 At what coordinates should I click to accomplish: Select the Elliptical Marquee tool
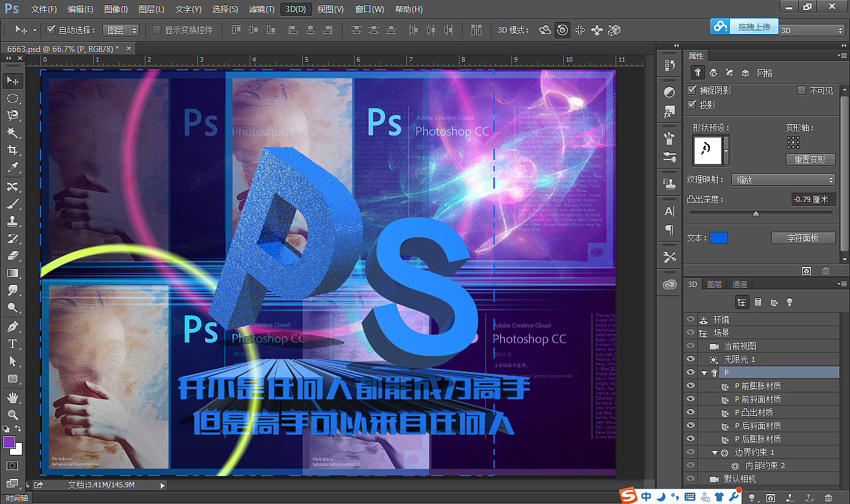[x=13, y=98]
